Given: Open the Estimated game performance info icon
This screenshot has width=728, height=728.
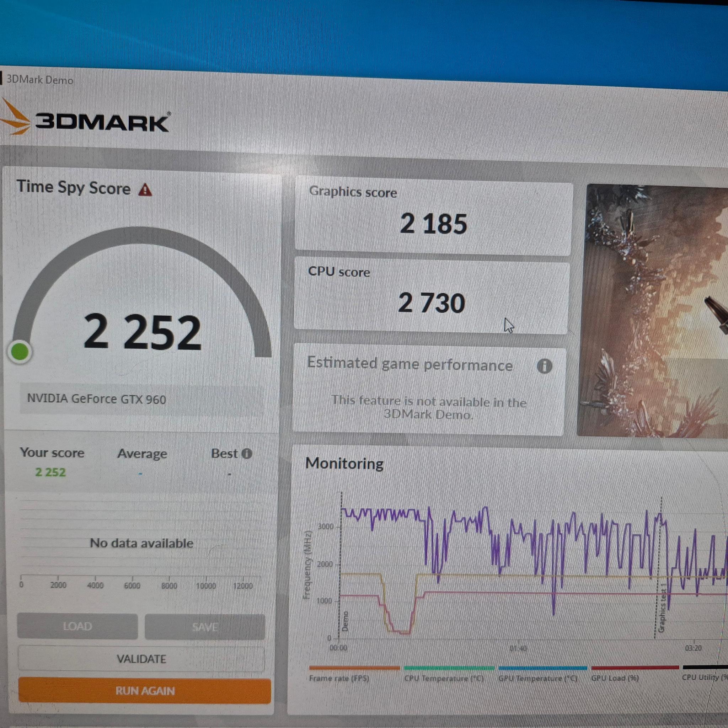Looking at the screenshot, I should tap(545, 366).
